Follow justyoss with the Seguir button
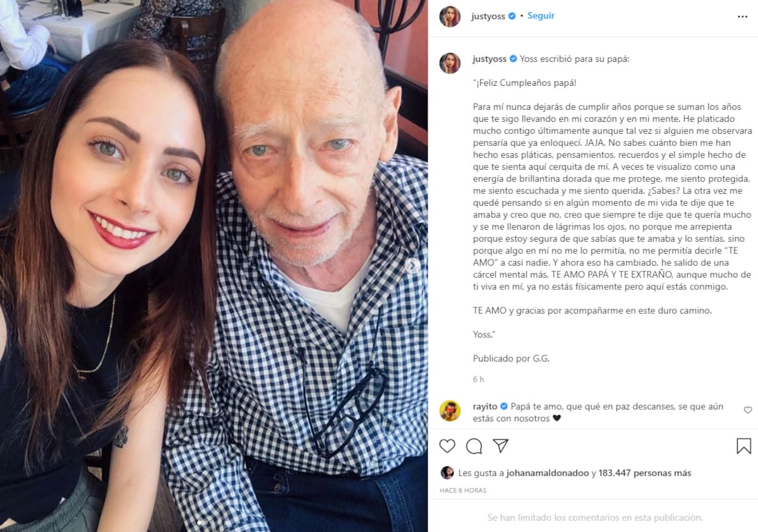Screen dimensions: 758x532 pyautogui.click(x=541, y=16)
